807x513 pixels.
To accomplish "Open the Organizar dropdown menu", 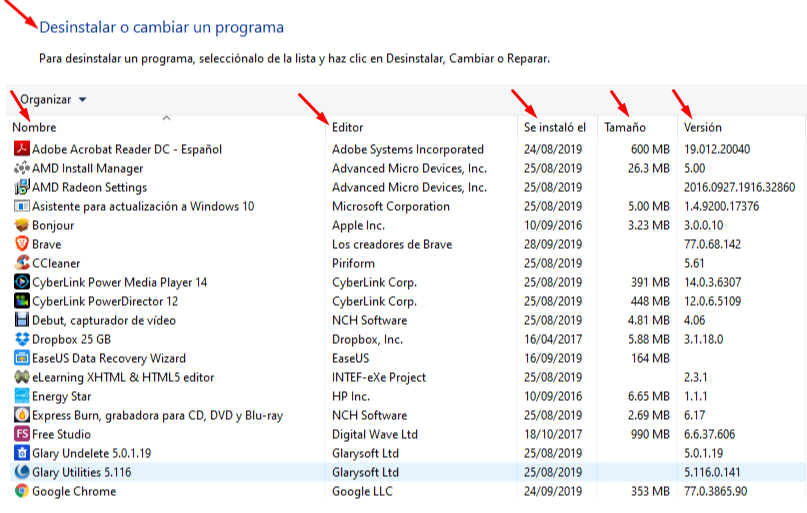I will tap(52, 99).
